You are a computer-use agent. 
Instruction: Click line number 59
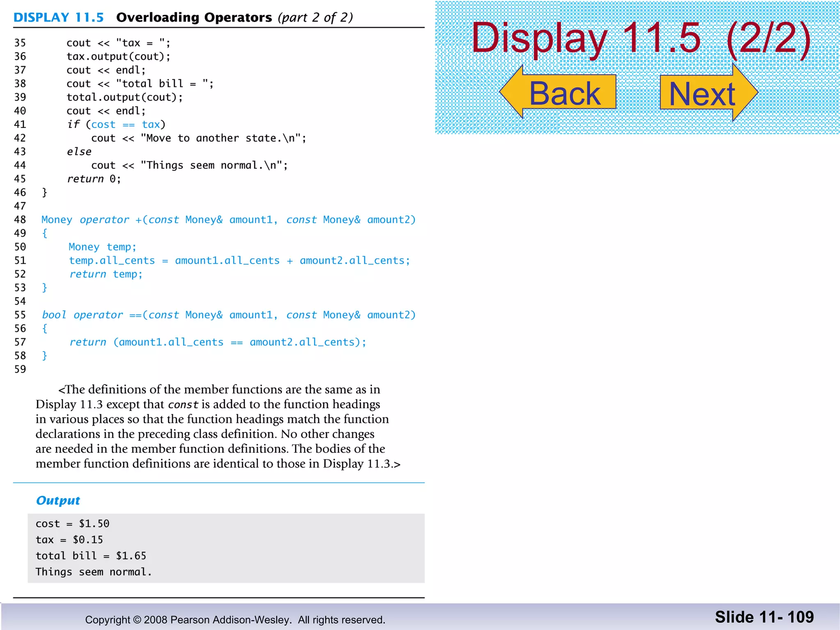pos(20,369)
